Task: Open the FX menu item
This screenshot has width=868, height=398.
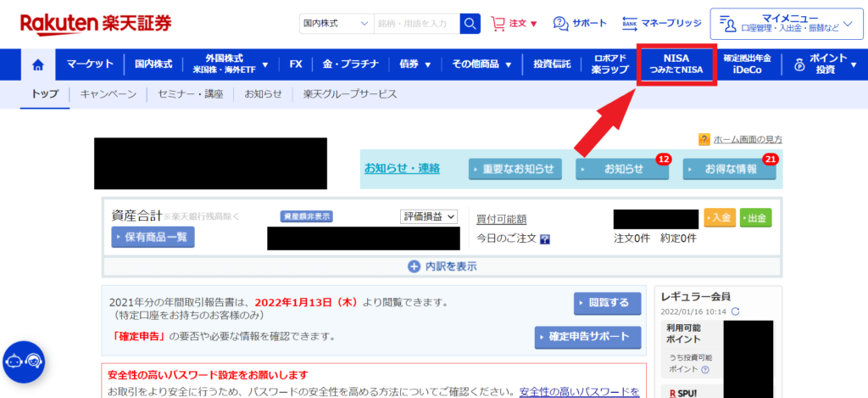Action: [296, 64]
